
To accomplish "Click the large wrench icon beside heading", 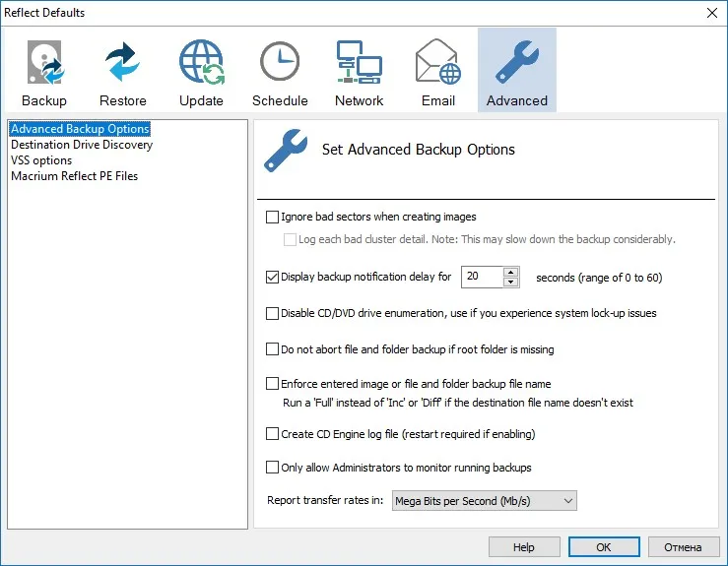I will 286,151.
